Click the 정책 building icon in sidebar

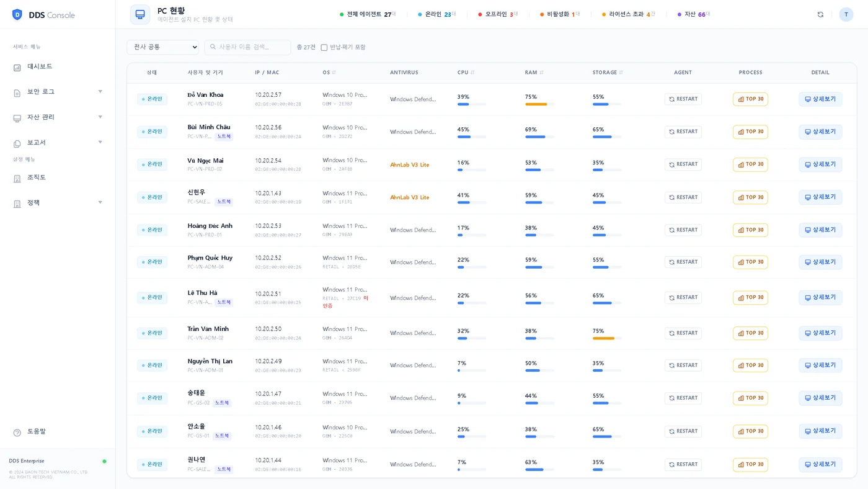[x=17, y=204]
